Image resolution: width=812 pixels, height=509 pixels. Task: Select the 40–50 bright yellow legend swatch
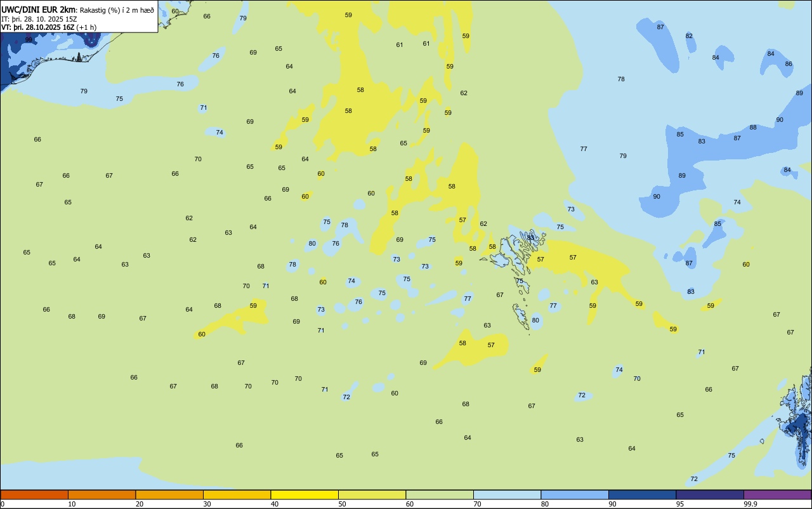[x=304, y=494]
